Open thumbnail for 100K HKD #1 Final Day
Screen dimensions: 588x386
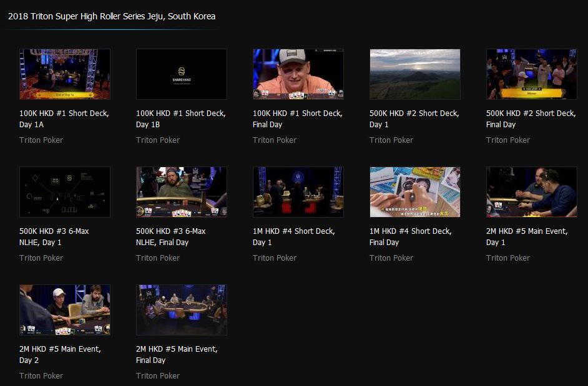[x=298, y=74]
